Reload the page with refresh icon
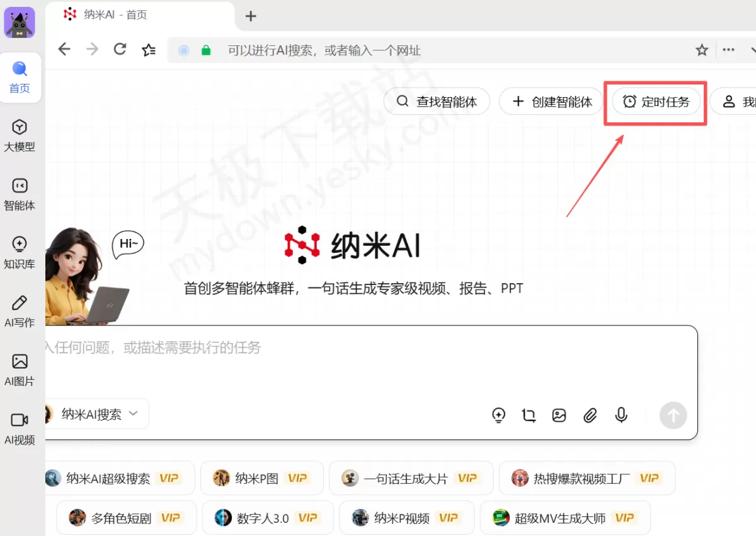The image size is (756, 536). pyautogui.click(x=120, y=50)
